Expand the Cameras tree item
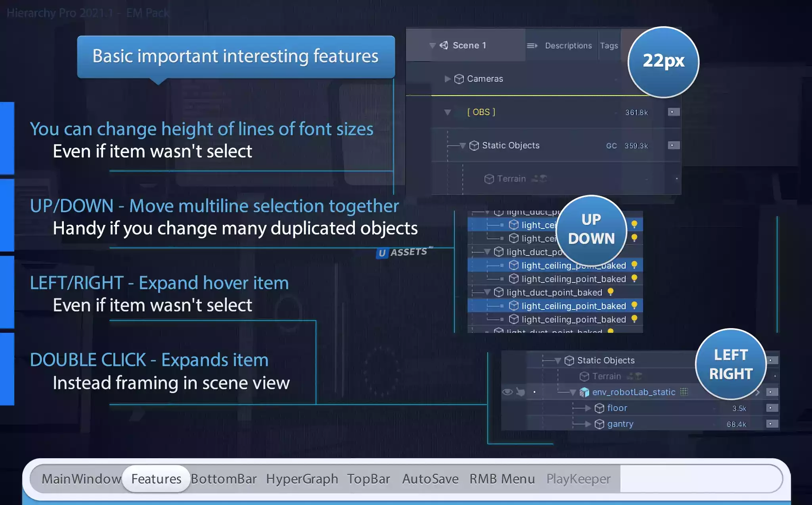The width and height of the screenshot is (812, 505). tap(447, 79)
